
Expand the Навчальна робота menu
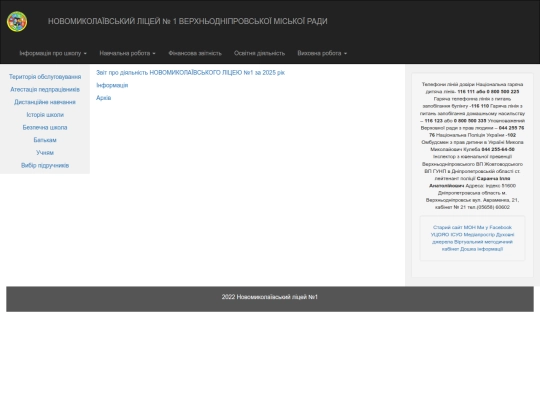[127, 53]
